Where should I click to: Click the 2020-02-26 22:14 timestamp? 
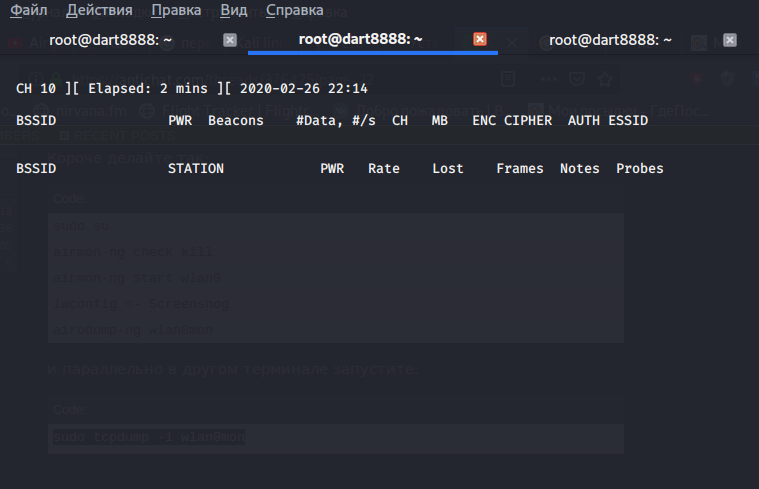pos(304,89)
